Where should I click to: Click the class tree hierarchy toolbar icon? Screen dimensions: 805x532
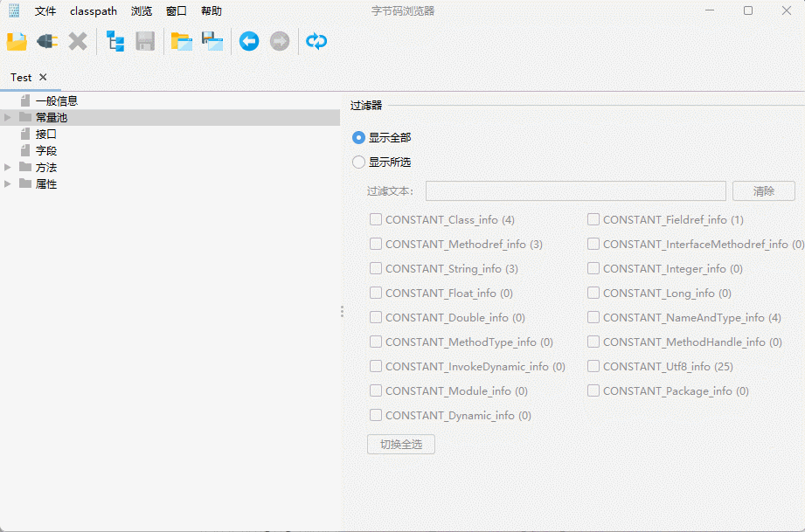pos(115,41)
